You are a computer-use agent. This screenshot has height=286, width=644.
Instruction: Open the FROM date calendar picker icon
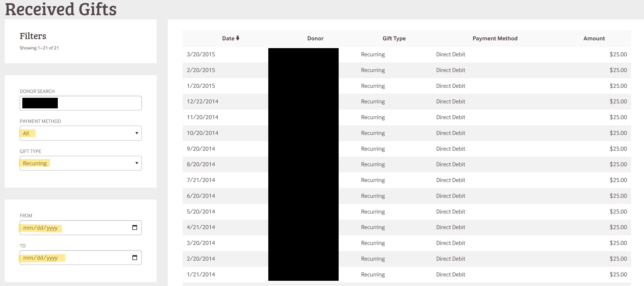pyautogui.click(x=135, y=227)
